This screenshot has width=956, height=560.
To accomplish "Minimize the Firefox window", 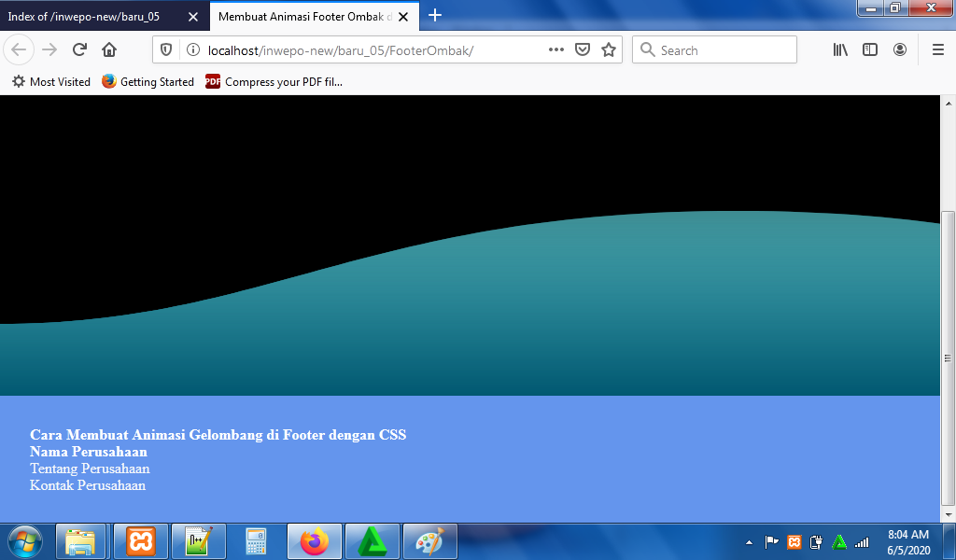I will (x=871, y=7).
